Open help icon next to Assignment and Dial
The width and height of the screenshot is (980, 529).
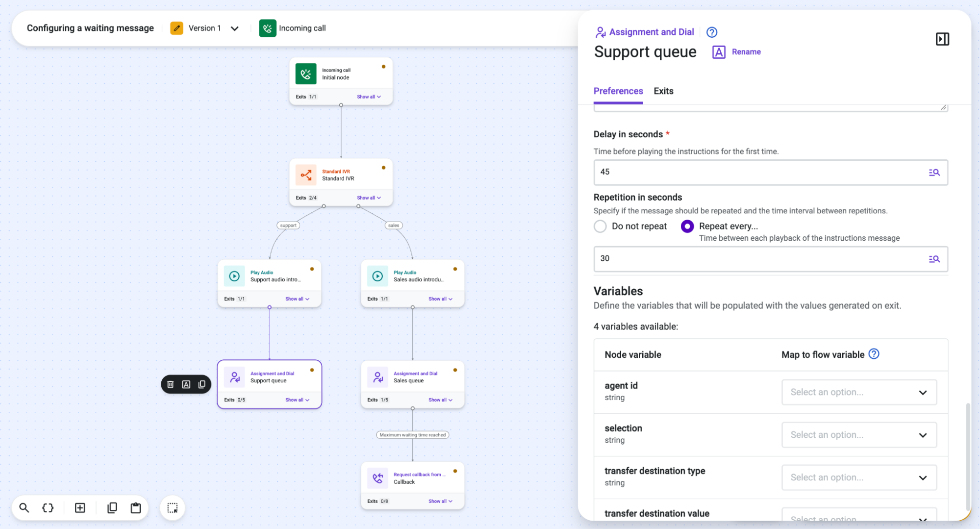[x=712, y=32]
